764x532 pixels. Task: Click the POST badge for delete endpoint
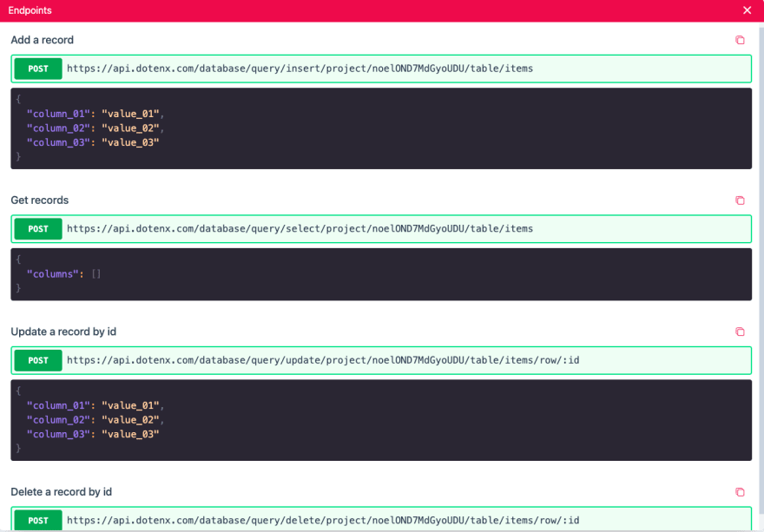(x=38, y=521)
